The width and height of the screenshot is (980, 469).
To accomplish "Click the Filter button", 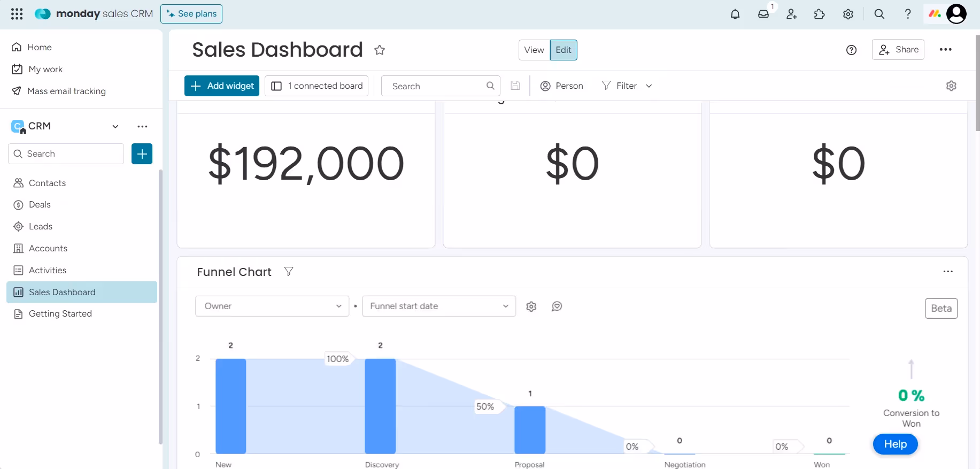I will coord(620,86).
